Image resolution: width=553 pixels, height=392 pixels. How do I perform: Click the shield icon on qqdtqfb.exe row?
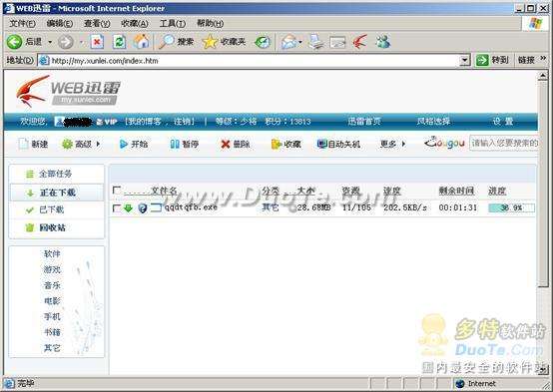(143, 208)
